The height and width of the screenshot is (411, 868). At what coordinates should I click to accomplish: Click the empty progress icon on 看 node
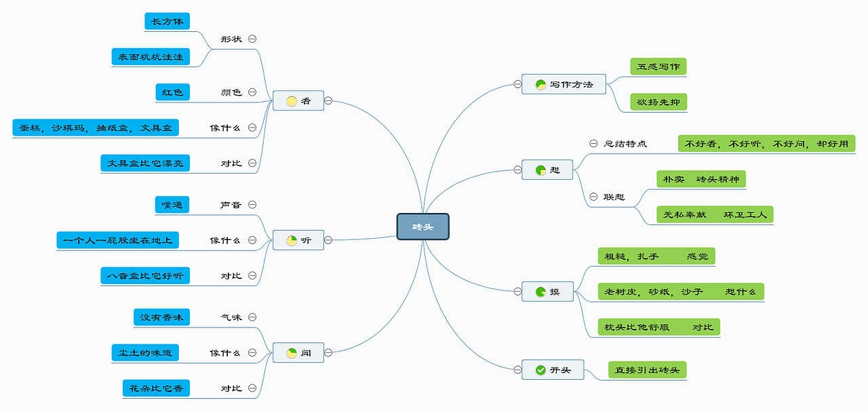(292, 102)
